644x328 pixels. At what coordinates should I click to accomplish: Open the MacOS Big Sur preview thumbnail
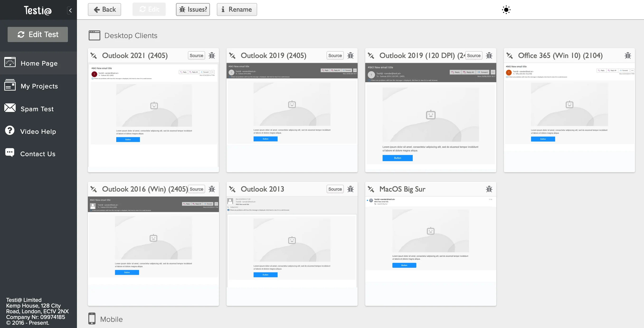coord(431,251)
